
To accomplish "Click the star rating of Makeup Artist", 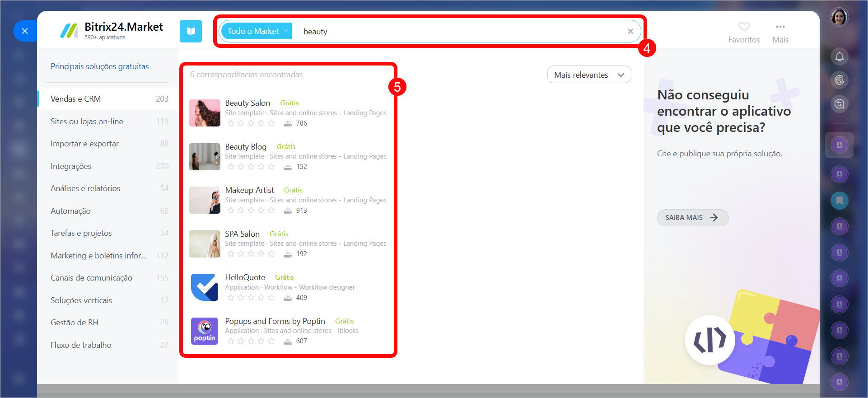I will [251, 211].
